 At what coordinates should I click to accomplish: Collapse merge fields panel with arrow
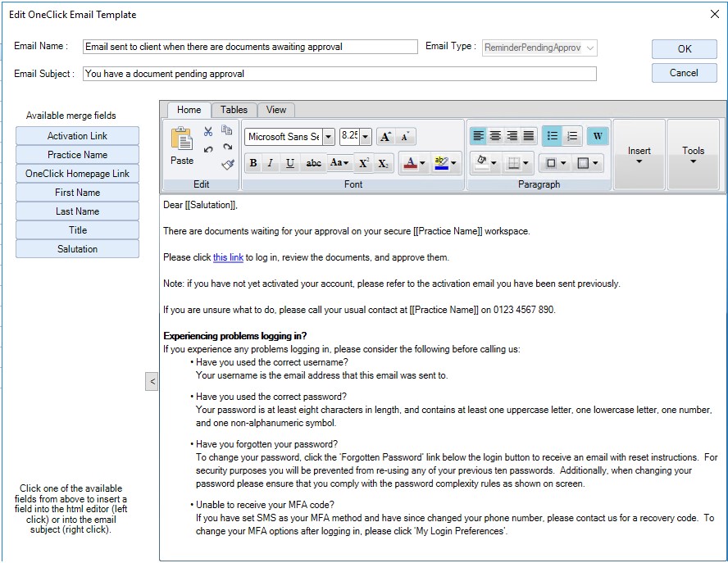152,382
